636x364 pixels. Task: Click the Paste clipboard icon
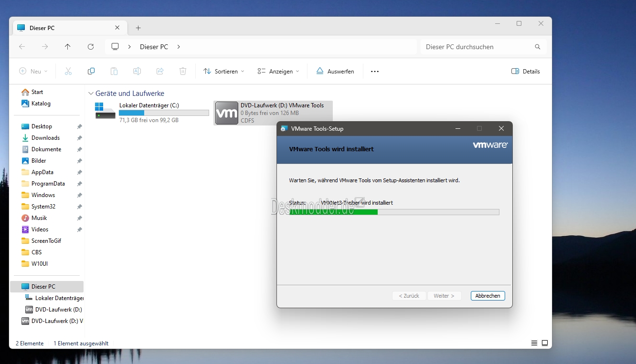click(x=114, y=71)
